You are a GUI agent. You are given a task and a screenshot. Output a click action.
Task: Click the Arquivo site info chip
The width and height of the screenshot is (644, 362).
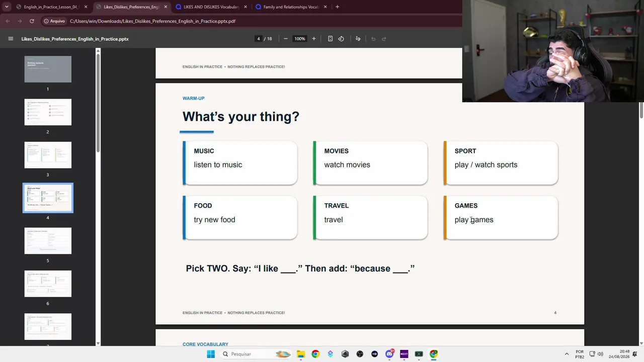[54, 21]
